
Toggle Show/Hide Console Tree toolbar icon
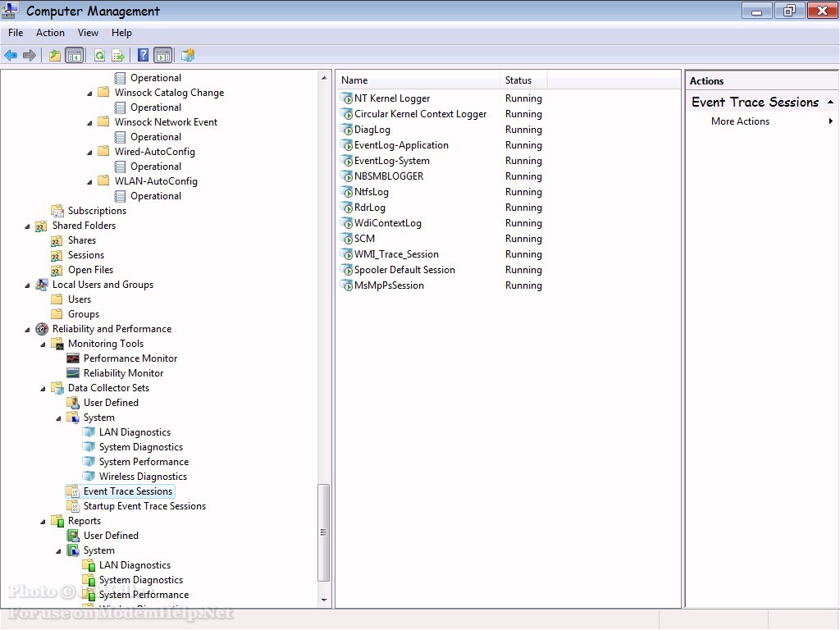74,55
